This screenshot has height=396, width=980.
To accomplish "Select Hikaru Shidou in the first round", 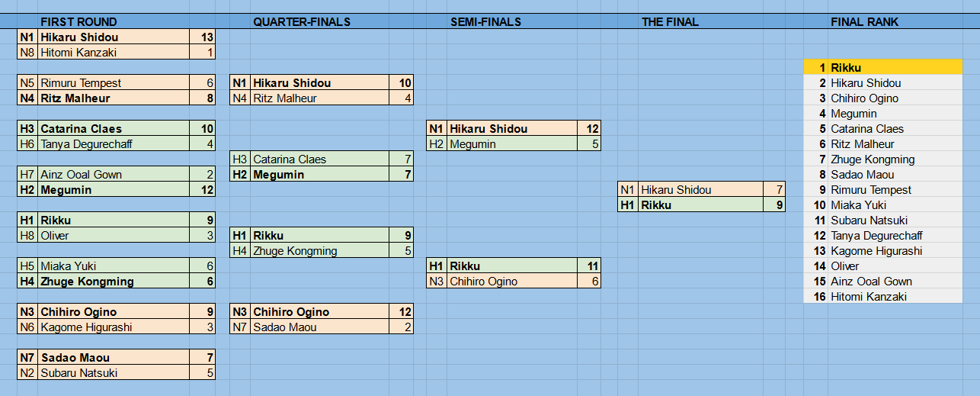I will pyautogui.click(x=114, y=37).
